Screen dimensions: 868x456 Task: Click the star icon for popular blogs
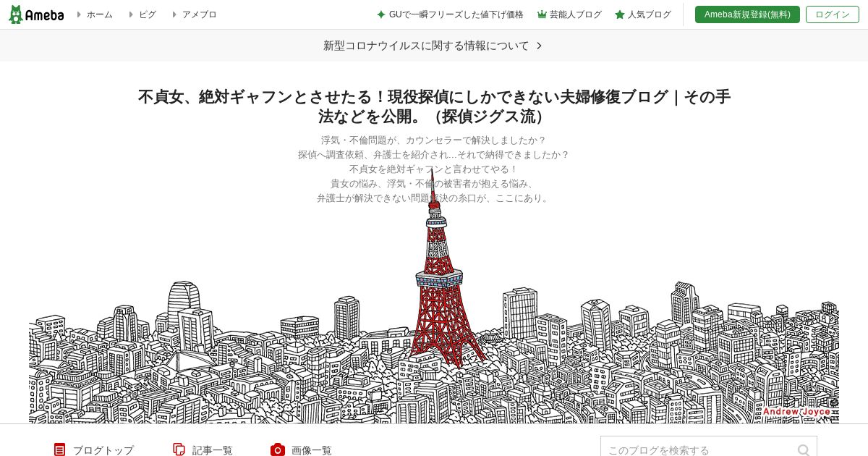[x=620, y=14]
